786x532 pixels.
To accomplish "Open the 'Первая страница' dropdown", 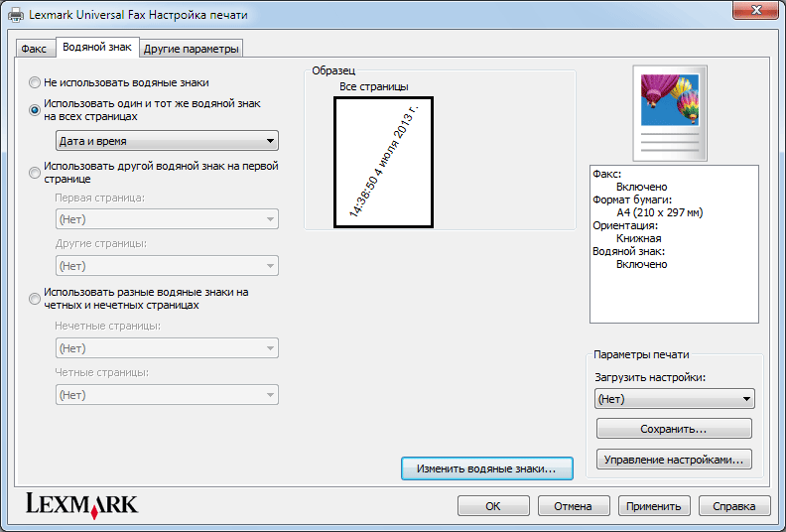I will [167, 219].
